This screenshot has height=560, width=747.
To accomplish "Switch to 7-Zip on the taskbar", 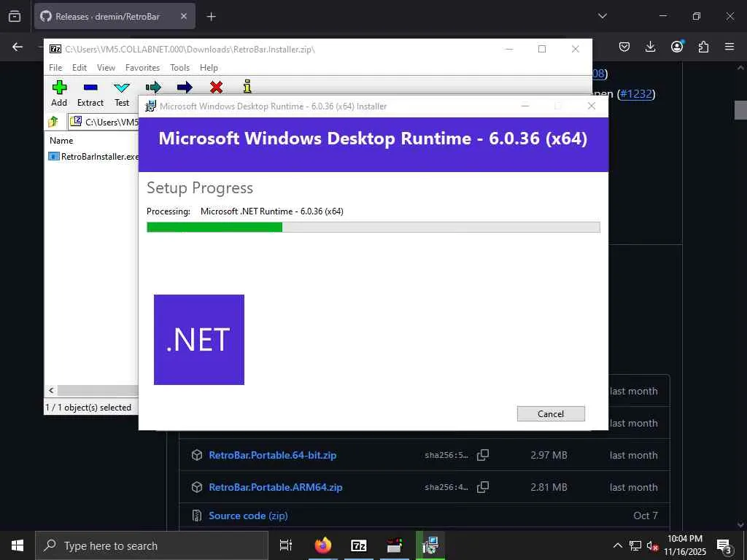I will pyautogui.click(x=358, y=545).
